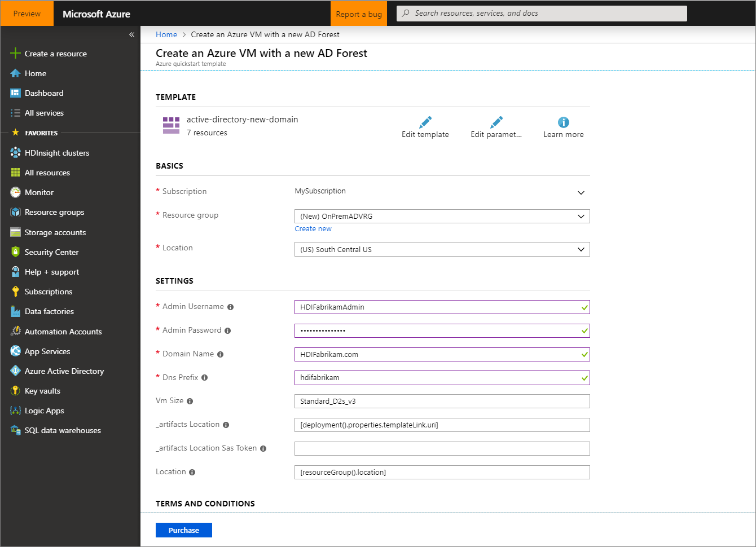The width and height of the screenshot is (756, 547).
Task: Click the Learn more info icon
Action: pos(563,121)
